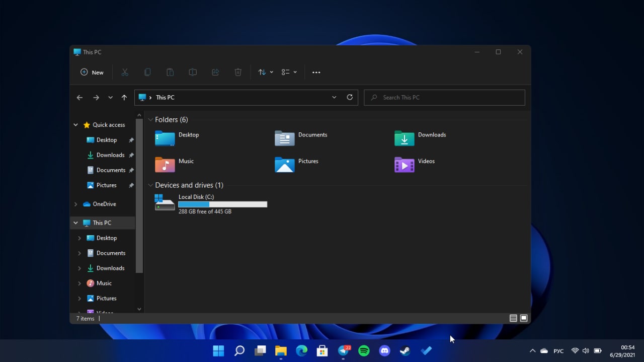Collapse the Quick access tree node
The width and height of the screenshot is (644, 362).
pyautogui.click(x=76, y=125)
